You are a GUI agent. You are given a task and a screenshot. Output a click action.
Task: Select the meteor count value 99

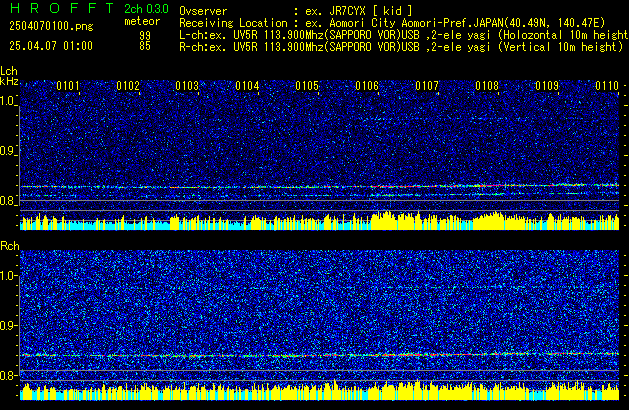tap(145, 35)
